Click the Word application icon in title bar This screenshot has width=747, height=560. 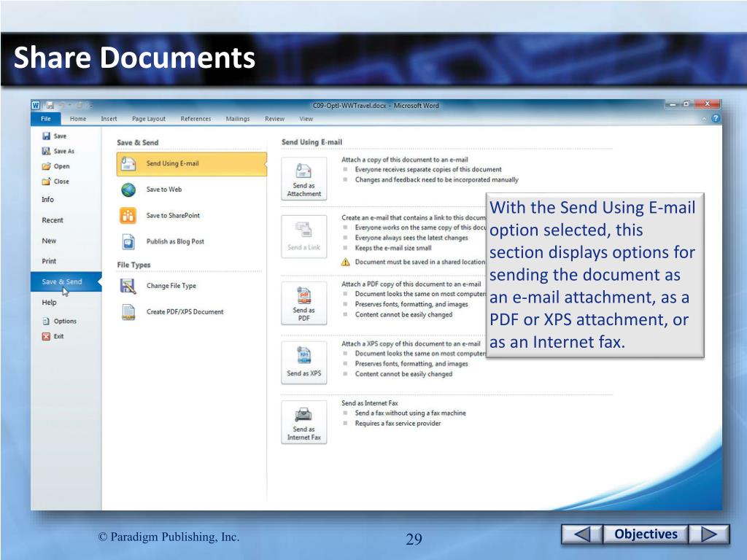pyautogui.click(x=36, y=105)
